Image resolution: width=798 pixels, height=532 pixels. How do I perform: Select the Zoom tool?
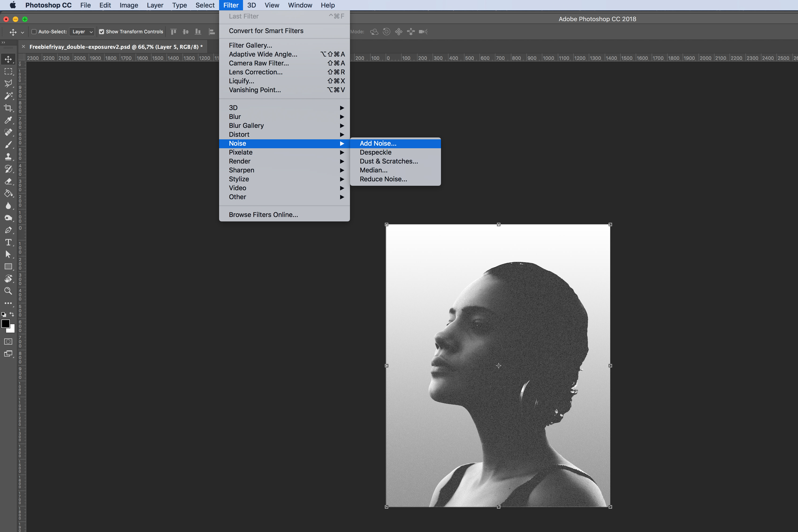[x=8, y=291]
